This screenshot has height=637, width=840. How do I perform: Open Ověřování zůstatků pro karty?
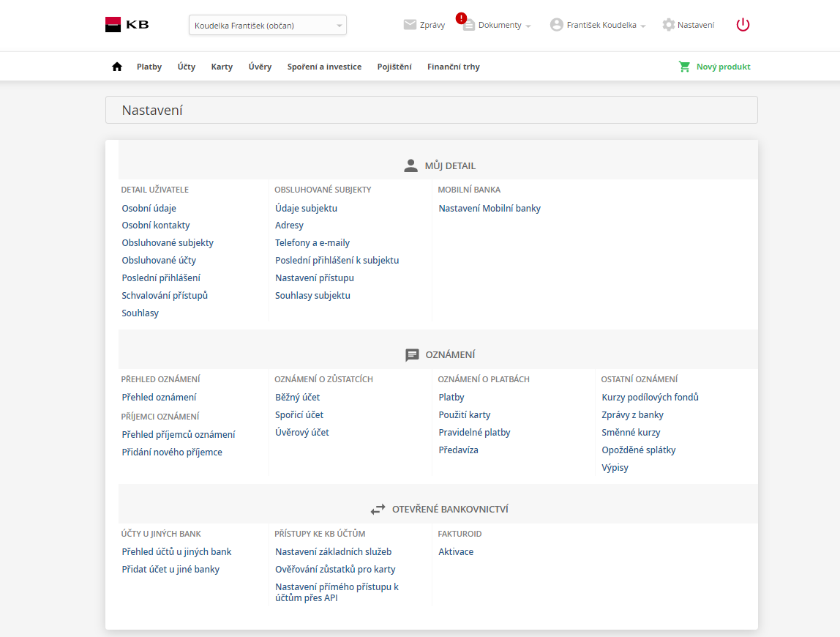(335, 570)
